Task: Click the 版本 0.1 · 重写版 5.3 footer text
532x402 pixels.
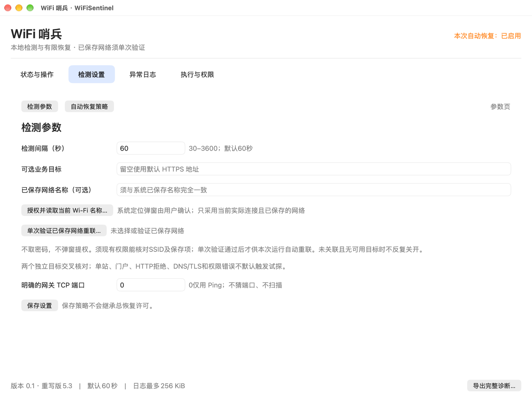Action: (x=42, y=386)
